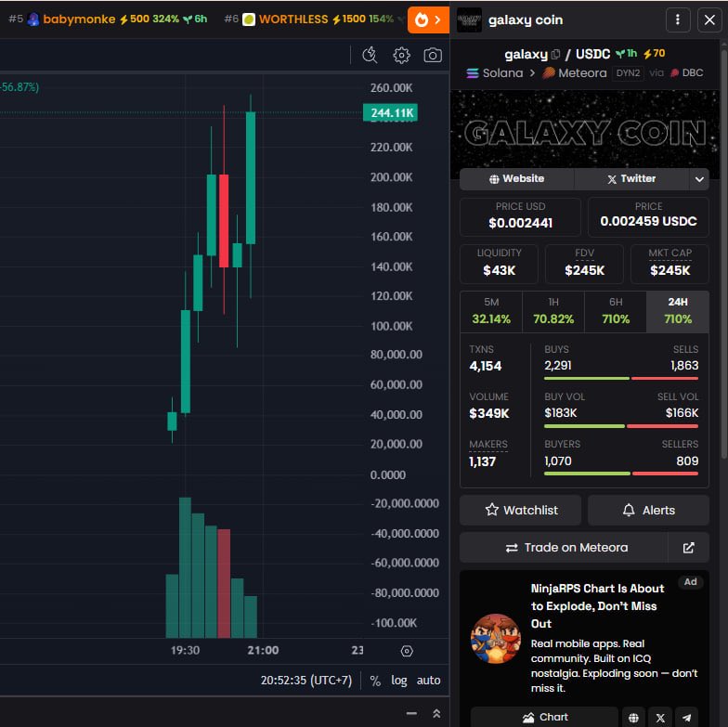Expand more social links chevron
The height and width of the screenshot is (727, 728).
point(699,178)
